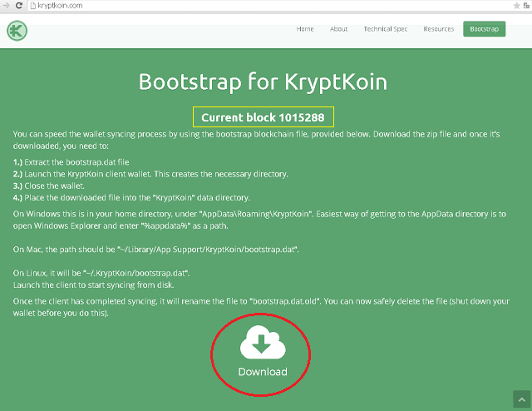Select the Bootstrap nav button
Screen dimensions: 532x411
[484, 29]
